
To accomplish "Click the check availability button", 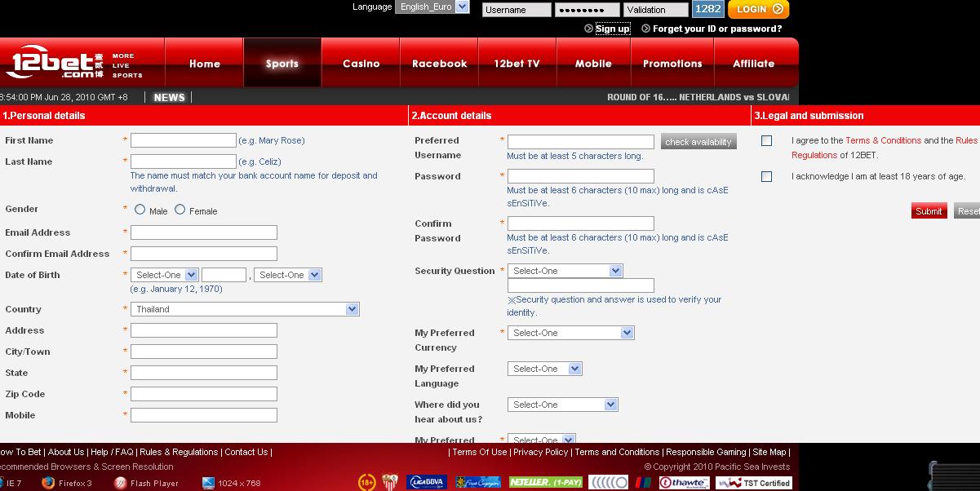I will click(x=698, y=140).
